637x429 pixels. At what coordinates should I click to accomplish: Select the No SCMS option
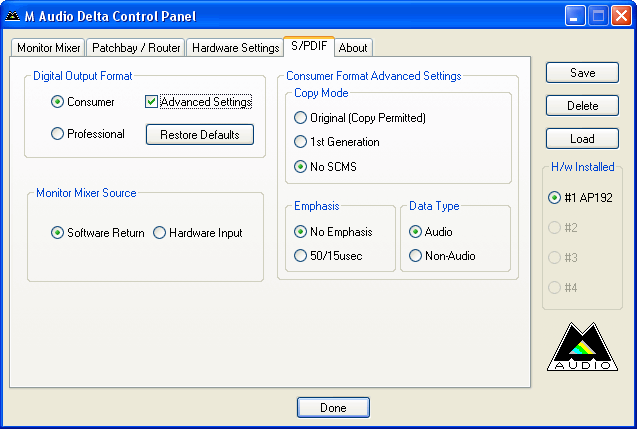(301, 167)
